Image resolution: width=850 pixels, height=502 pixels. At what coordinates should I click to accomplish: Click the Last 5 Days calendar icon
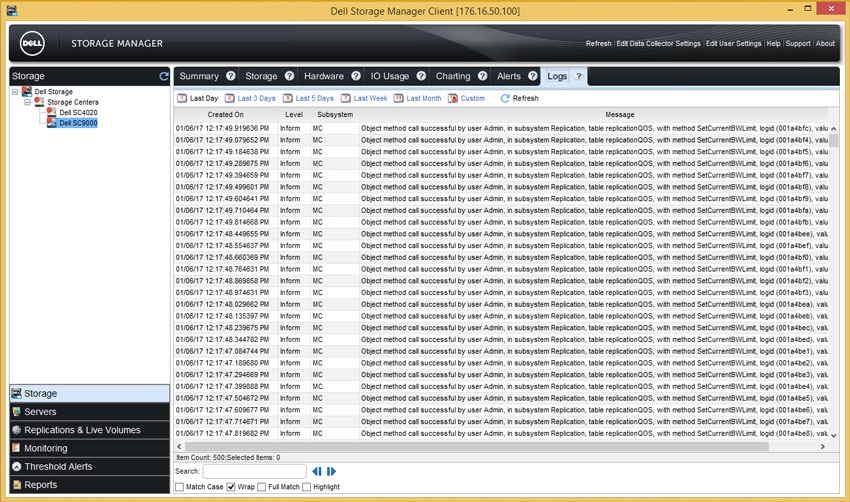[288, 98]
